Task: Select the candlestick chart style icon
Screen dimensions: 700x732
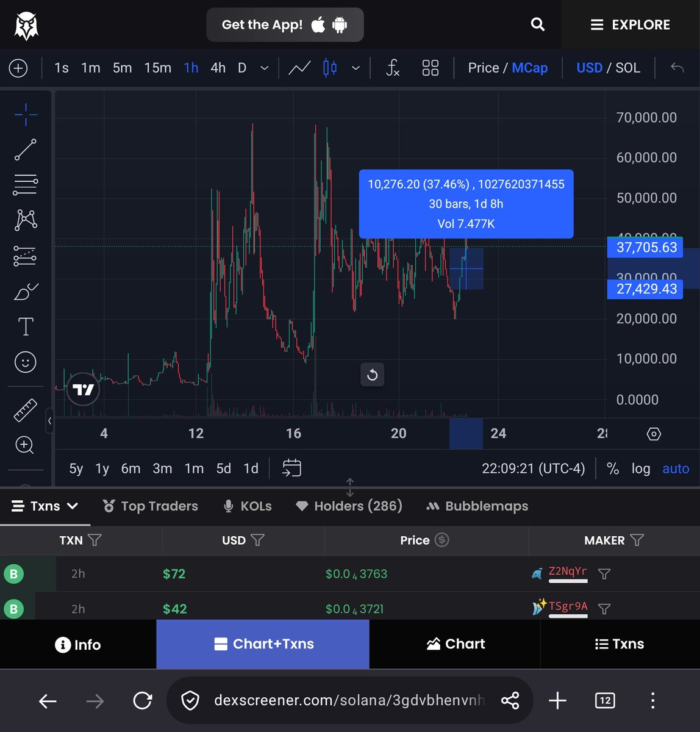Action: 330,68
